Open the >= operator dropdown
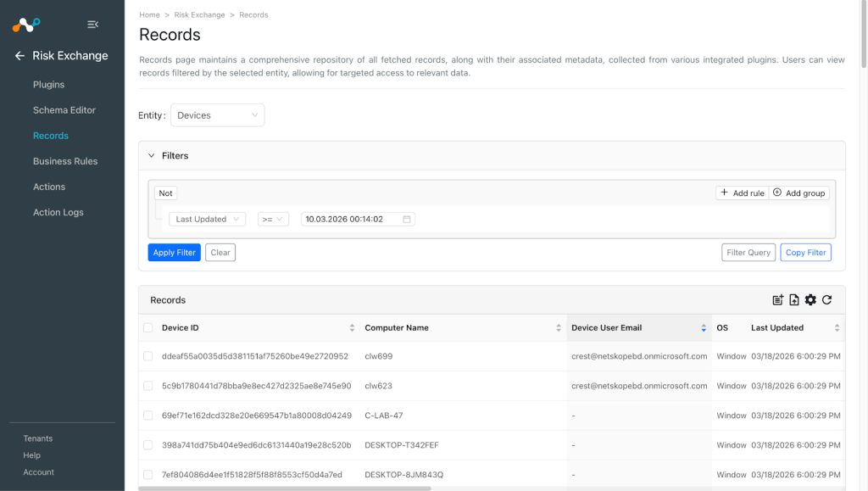The image size is (868, 491). (x=273, y=219)
